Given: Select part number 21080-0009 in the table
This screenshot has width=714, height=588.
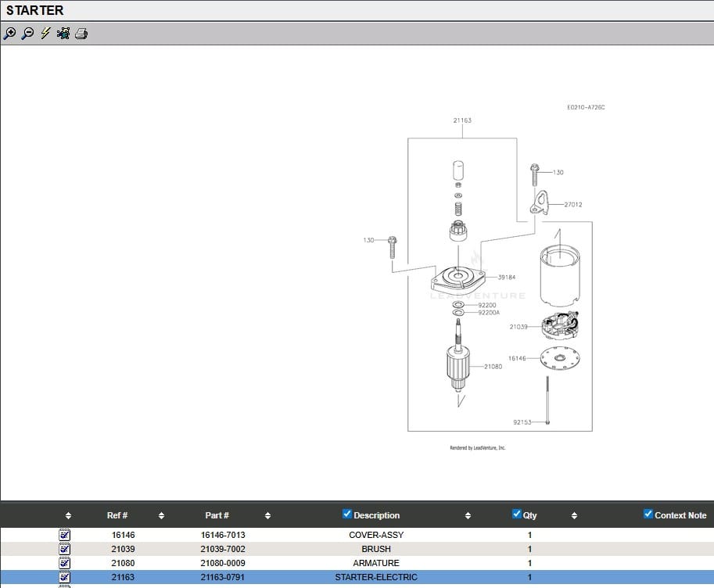Looking at the screenshot, I should coord(223,563).
